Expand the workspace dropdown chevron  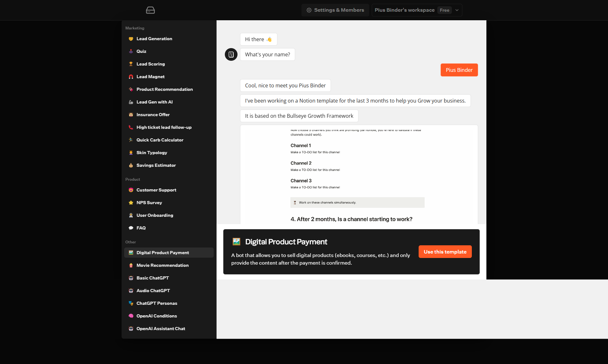pos(457,10)
